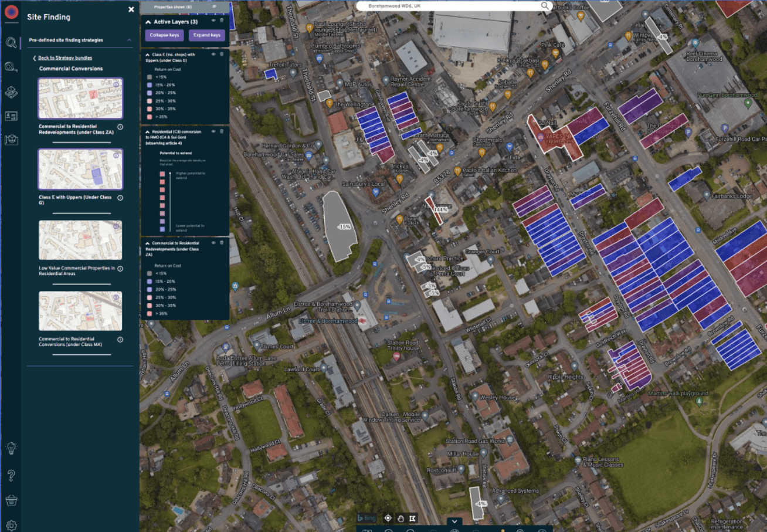The height and width of the screenshot is (532, 767).
Task: Click the search magnifier icon in address bar
Action: pyautogui.click(x=546, y=5)
